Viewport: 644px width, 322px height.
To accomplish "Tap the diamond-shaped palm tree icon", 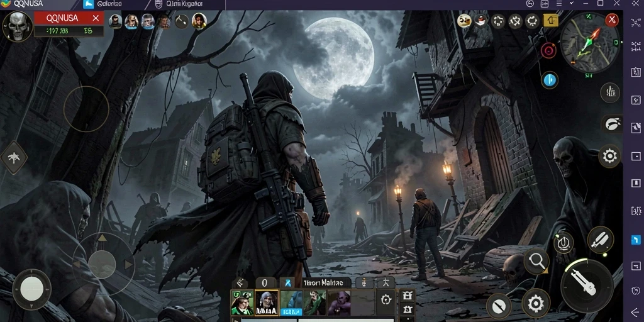I will (x=14, y=158).
